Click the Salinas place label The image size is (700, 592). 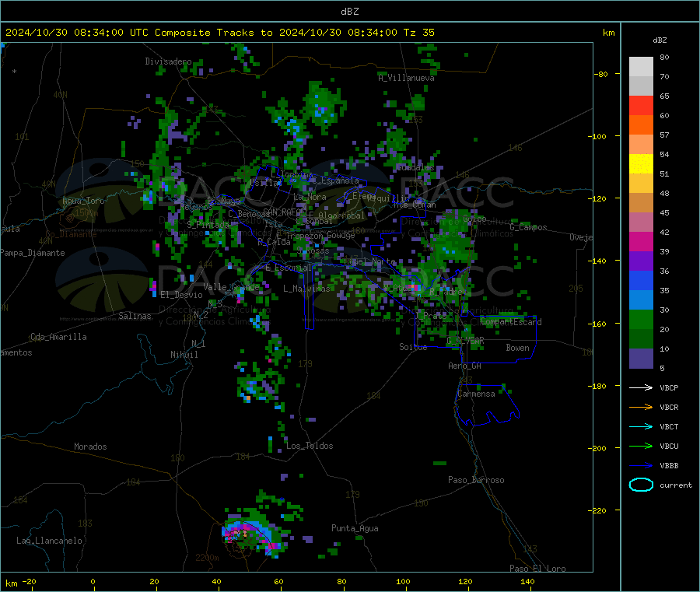(135, 316)
